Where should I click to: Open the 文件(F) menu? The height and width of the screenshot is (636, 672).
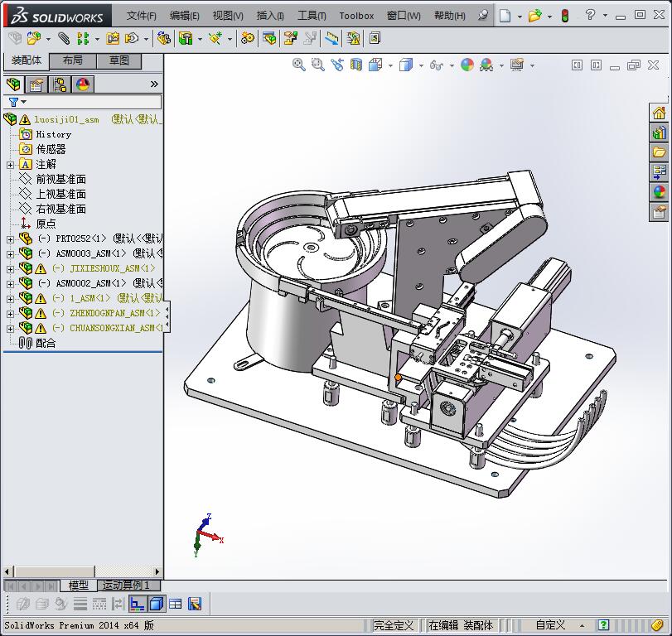(x=142, y=16)
